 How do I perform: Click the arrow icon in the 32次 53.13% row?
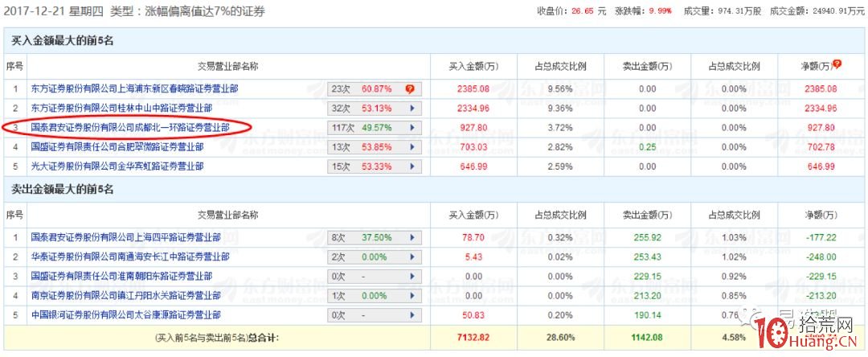pos(412,108)
